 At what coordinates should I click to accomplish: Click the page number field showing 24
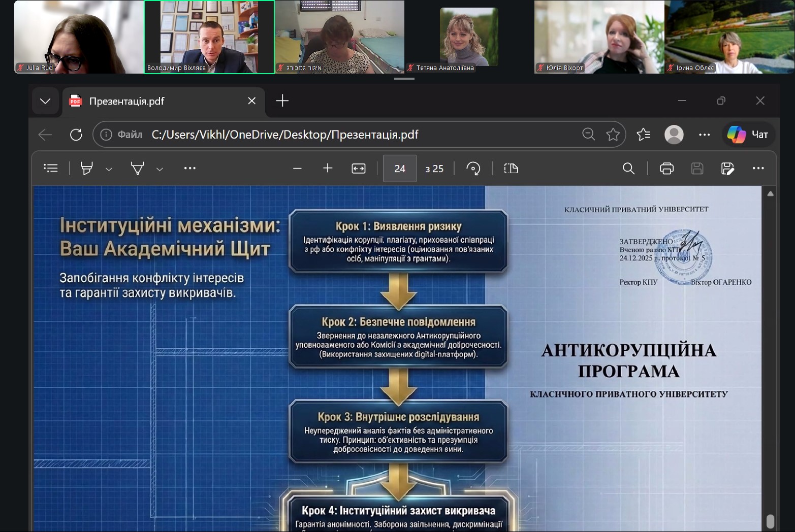tap(400, 169)
